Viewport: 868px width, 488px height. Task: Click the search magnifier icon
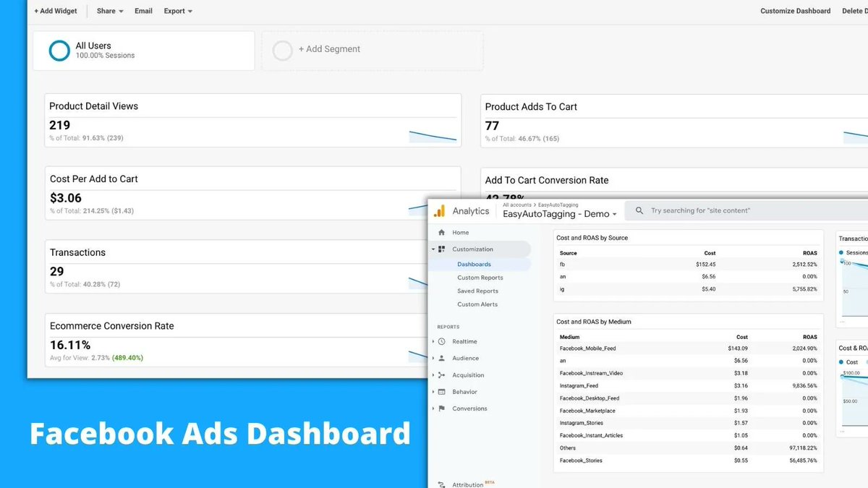tap(639, 211)
